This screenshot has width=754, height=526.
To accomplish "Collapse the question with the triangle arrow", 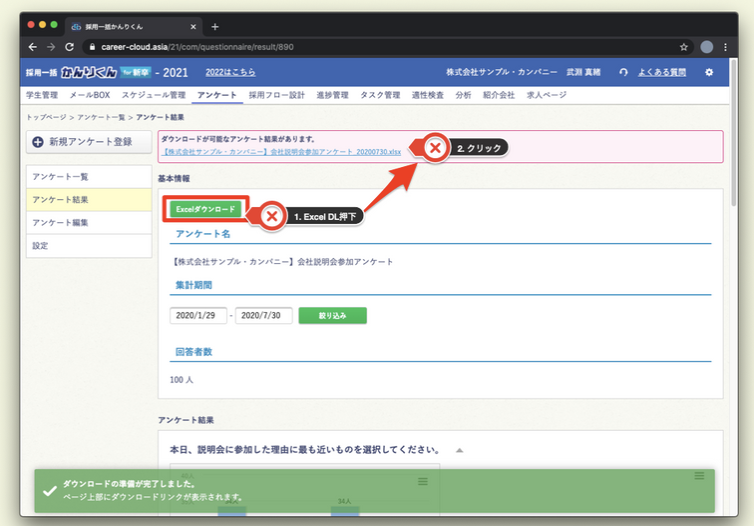I will click(x=459, y=450).
